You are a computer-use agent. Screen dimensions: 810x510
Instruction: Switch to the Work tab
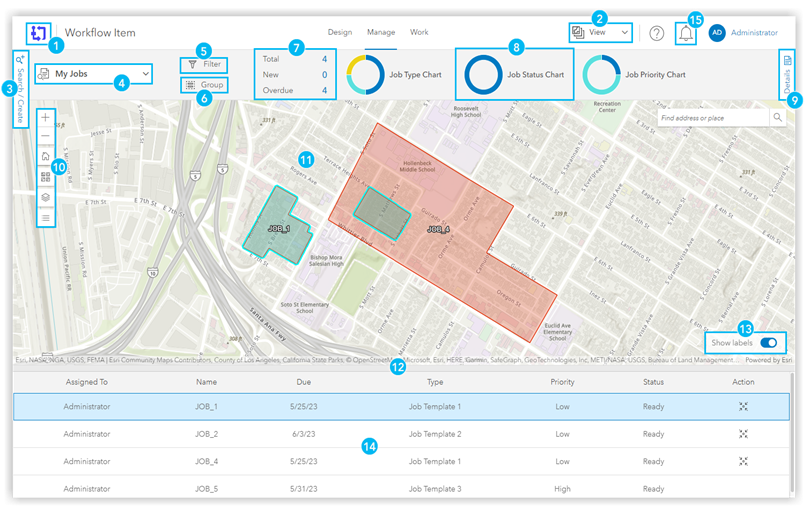(x=419, y=32)
